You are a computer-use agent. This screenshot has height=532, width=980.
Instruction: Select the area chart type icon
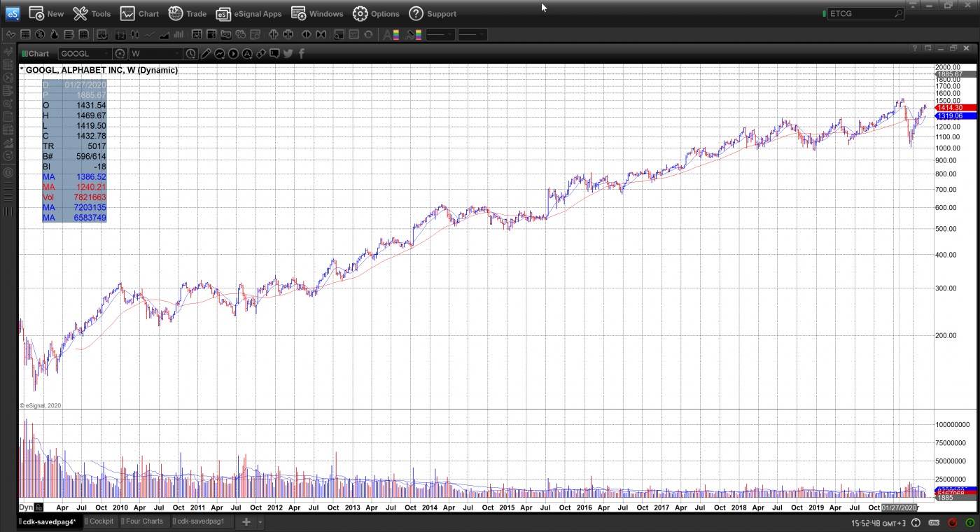164,34
